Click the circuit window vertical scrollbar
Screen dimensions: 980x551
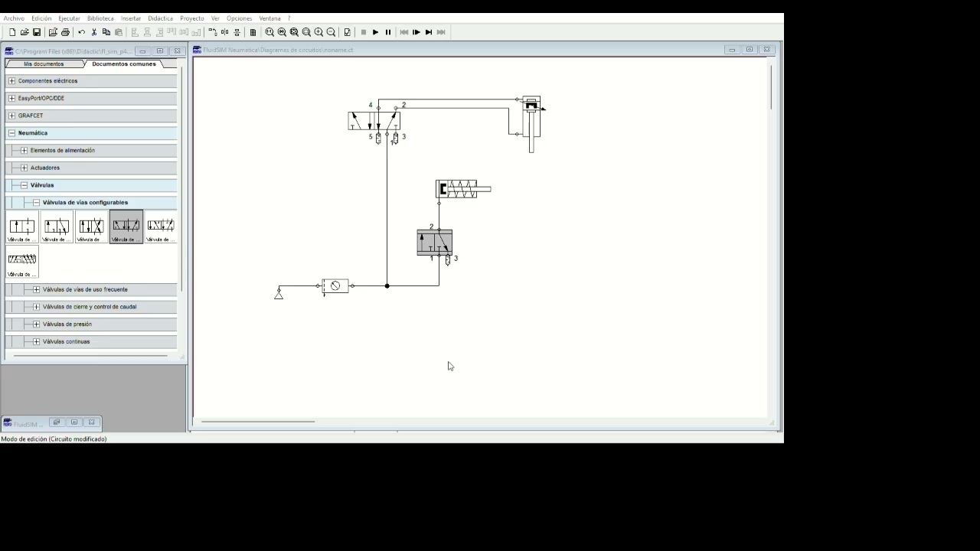772,86
